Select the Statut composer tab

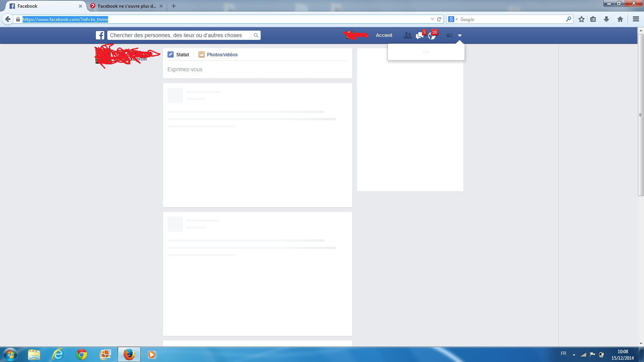click(x=178, y=55)
